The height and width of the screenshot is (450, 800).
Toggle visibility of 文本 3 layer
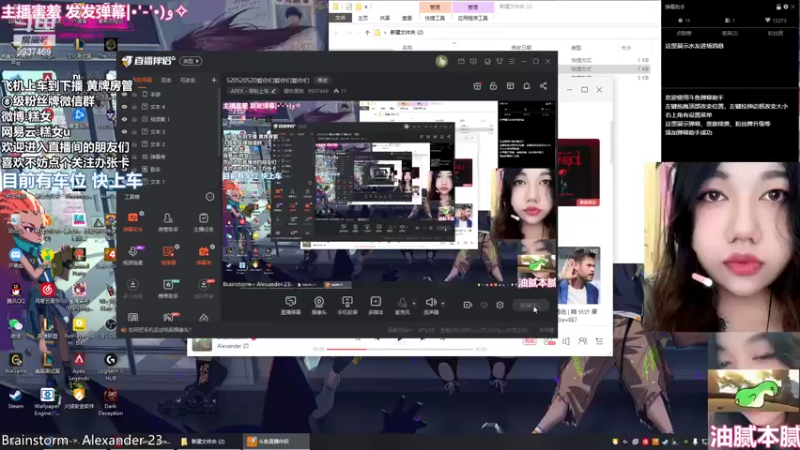[x=124, y=132]
